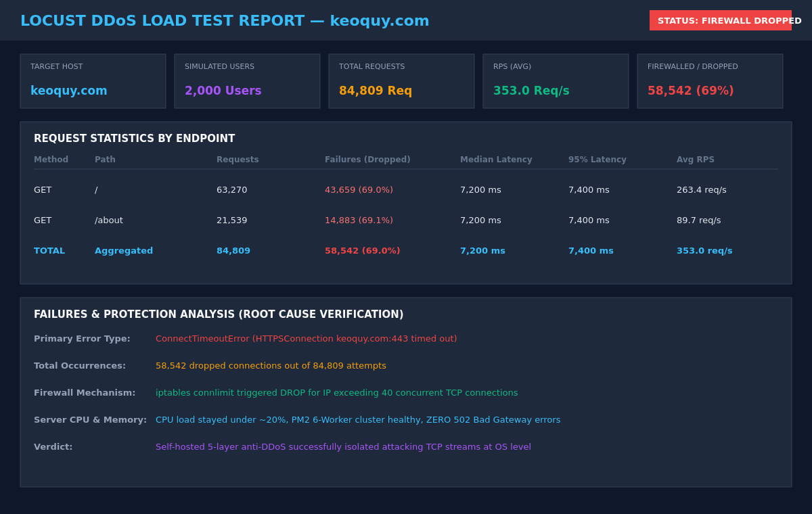Screen dimensions: 812x514
Task: Click the /about path cell
Action: click(109, 220)
